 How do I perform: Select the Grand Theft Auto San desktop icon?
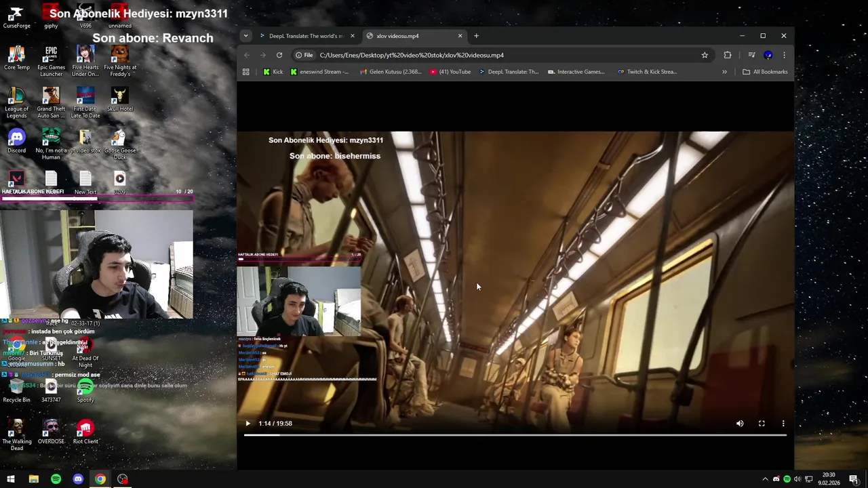[51, 102]
